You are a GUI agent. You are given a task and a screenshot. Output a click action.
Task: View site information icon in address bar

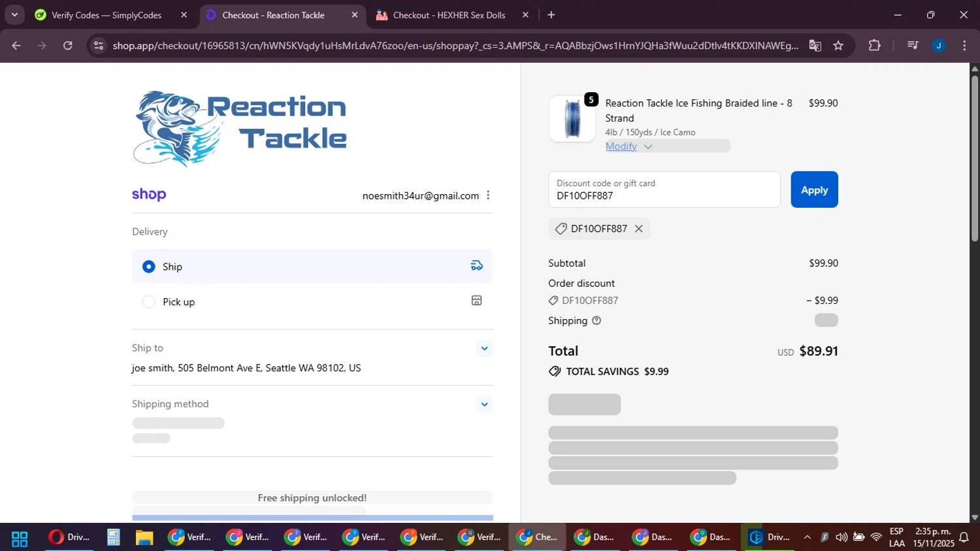(x=99, y=45)
